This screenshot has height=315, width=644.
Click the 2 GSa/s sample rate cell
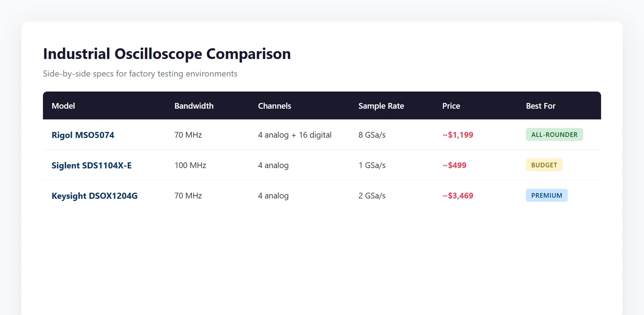372,196
